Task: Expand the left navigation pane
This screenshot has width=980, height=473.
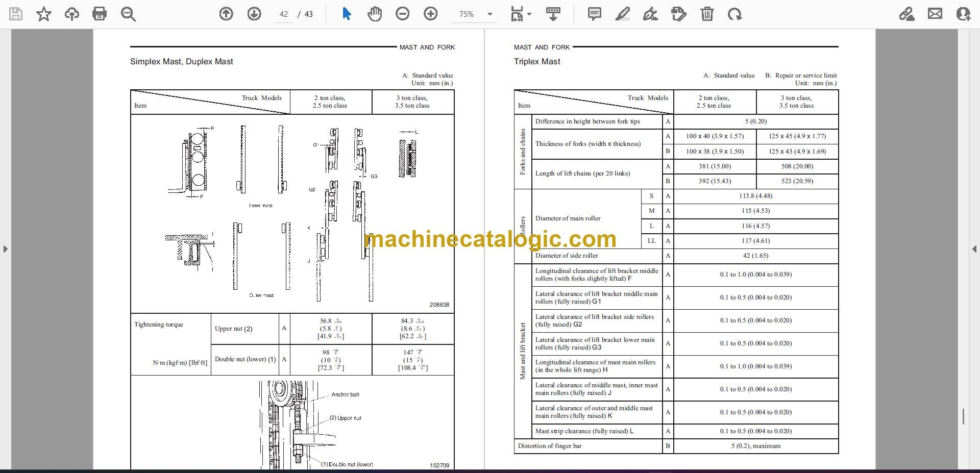Action: click(x=5, y=249)
